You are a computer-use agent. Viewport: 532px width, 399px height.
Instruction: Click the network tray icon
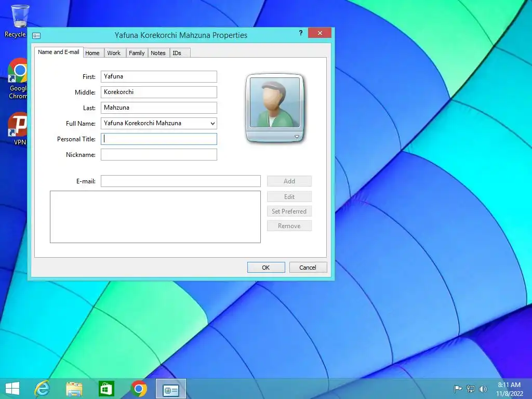click(x=471, y=389)
